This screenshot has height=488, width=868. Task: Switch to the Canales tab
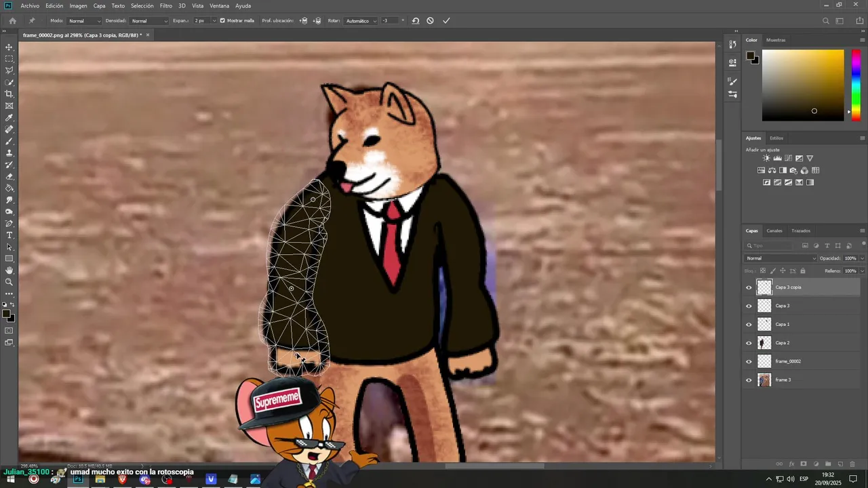pos(774,230)
